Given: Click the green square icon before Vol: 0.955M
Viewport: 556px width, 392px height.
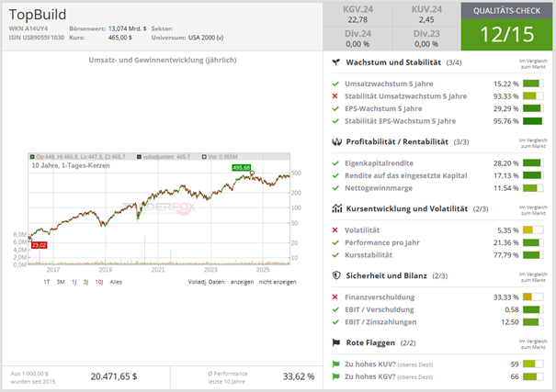Looking at the screenshot, I should coord(204,156).
